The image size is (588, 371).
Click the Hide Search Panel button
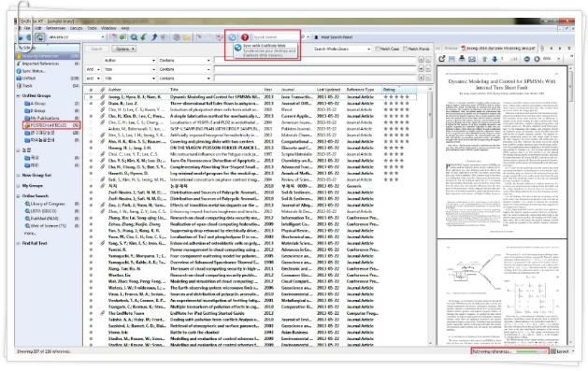(333, 37)
